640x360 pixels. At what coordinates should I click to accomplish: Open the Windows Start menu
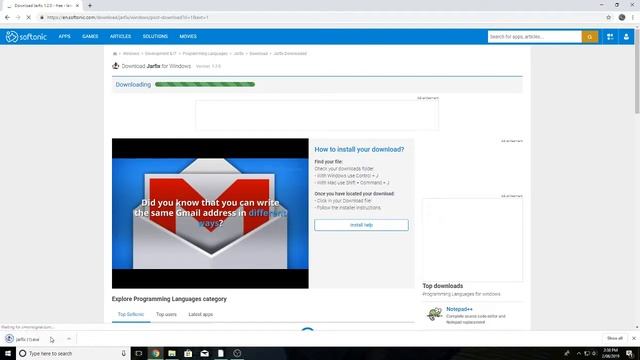click(8, 353)
